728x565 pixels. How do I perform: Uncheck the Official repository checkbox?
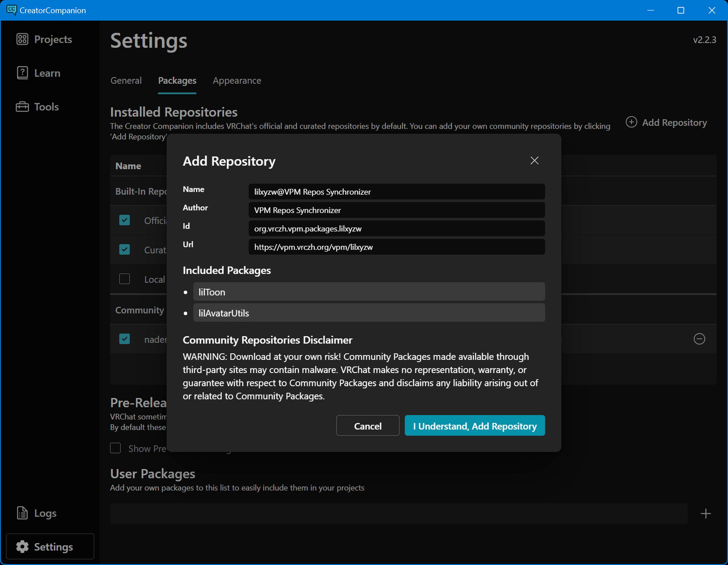pyautogui.click(x=124, y=220)
